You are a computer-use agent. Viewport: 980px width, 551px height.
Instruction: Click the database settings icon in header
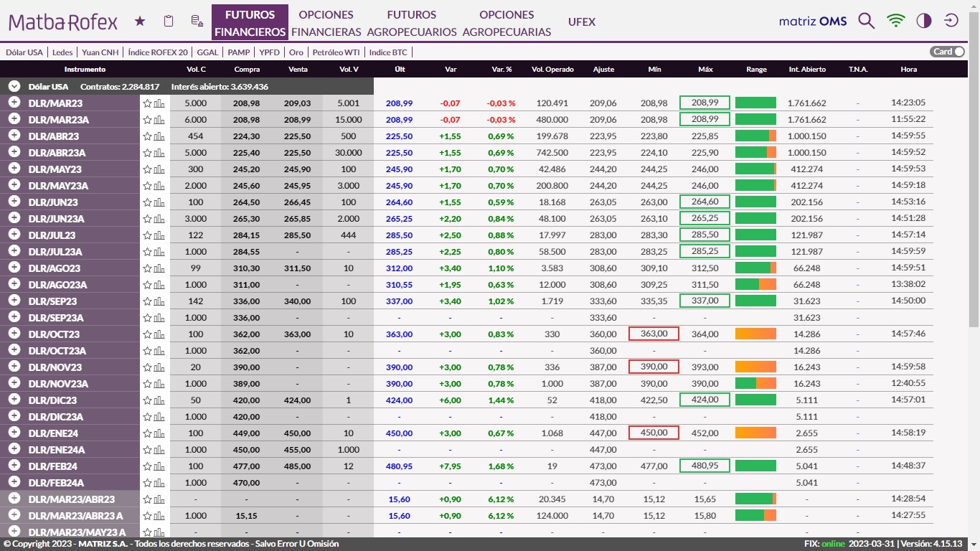pos(197,22)
